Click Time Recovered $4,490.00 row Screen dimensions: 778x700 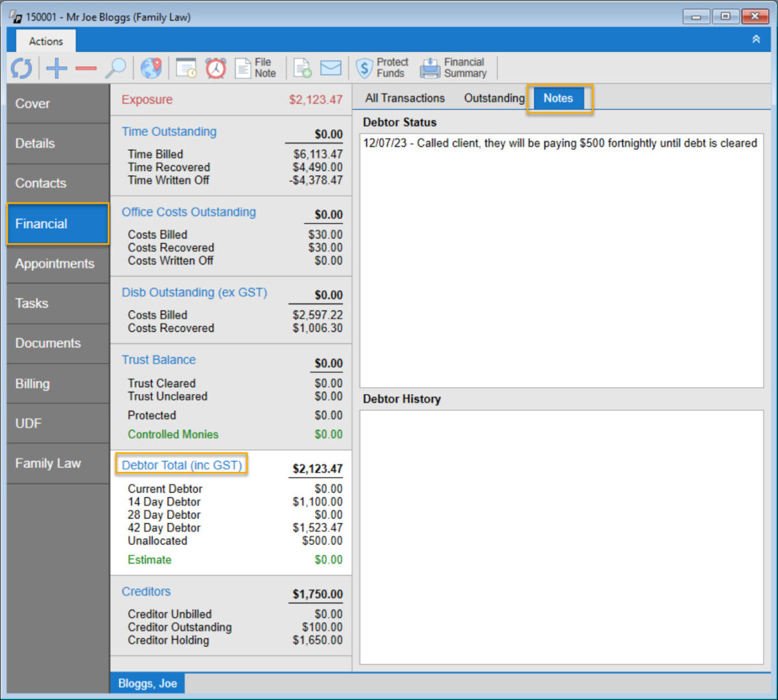tap(235, 167)
